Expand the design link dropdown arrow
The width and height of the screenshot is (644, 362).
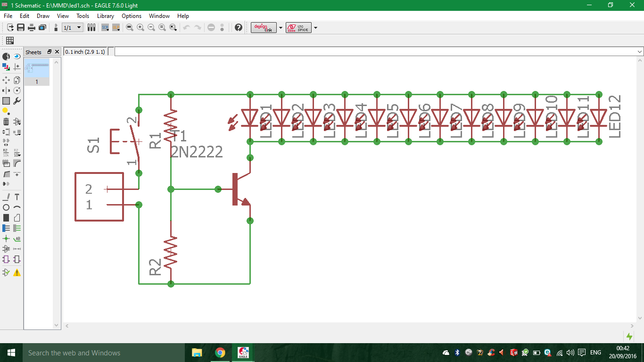tap(281, 28)
